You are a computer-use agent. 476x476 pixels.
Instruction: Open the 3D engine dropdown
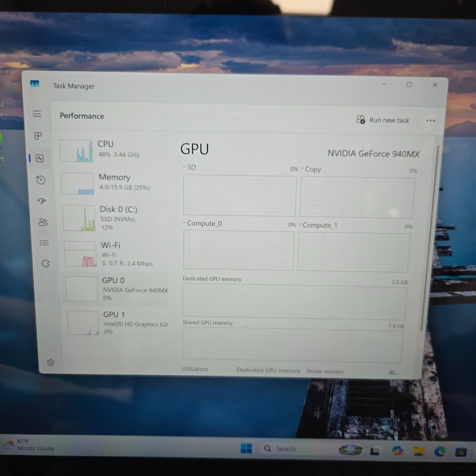(189, 167)
